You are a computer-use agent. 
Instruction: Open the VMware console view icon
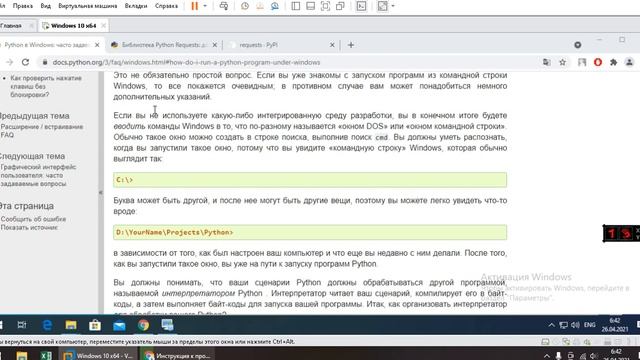click(x=361, y=6)
